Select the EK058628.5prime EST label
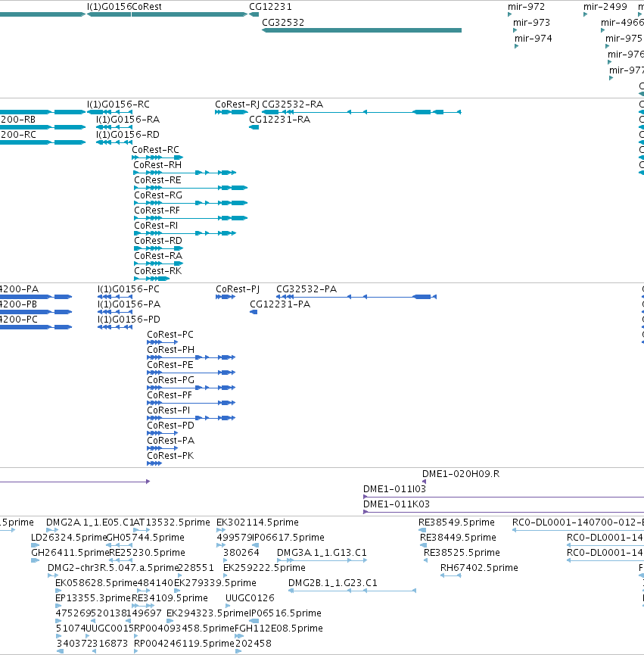 96,583
